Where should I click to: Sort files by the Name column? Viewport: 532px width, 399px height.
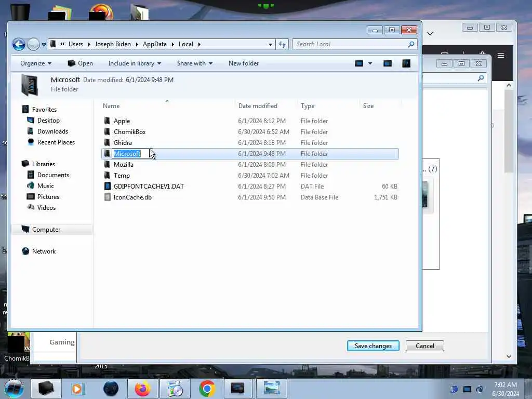click(111, 106)
